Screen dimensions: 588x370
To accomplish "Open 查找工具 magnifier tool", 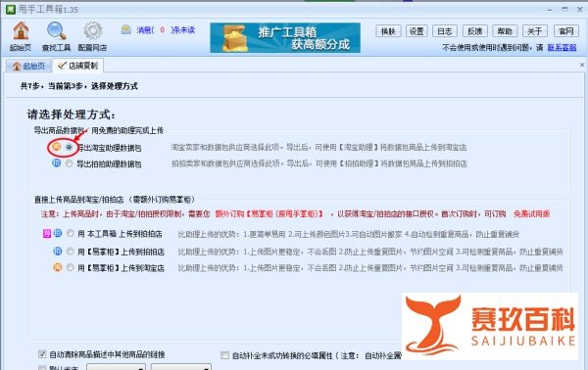I will (x=57, y=31).
